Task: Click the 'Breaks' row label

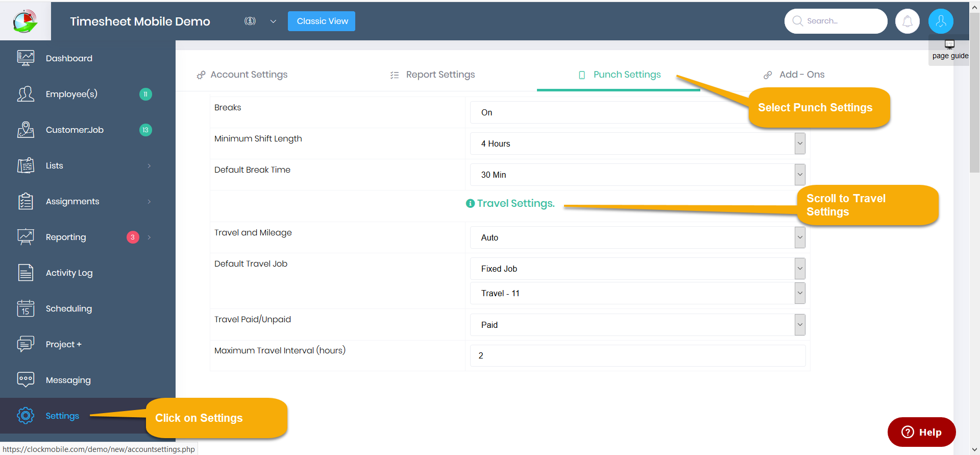Action: tap(228, 107)
